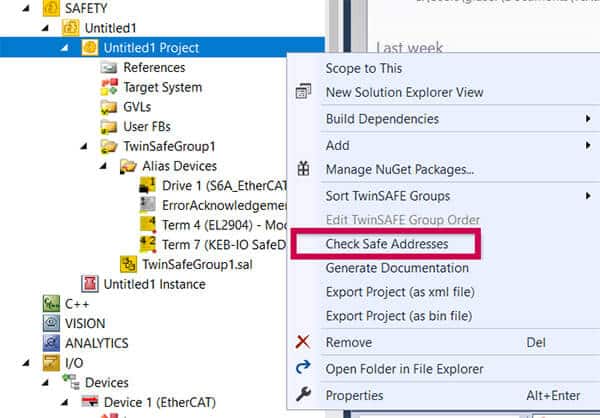The image size is (600, 418).
Task: Collapse the Alias Devices node arrow
Action: click(103, 166)
